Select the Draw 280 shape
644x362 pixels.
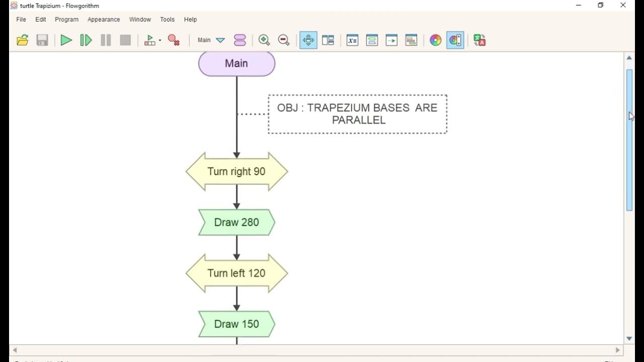click(236, 222)
